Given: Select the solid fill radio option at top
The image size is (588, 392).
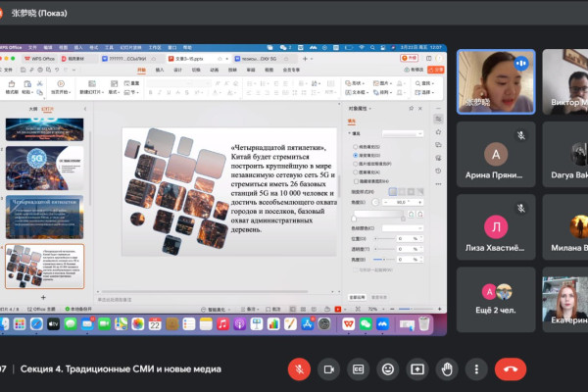Looking at the screenshot, I should coord(352,146).
